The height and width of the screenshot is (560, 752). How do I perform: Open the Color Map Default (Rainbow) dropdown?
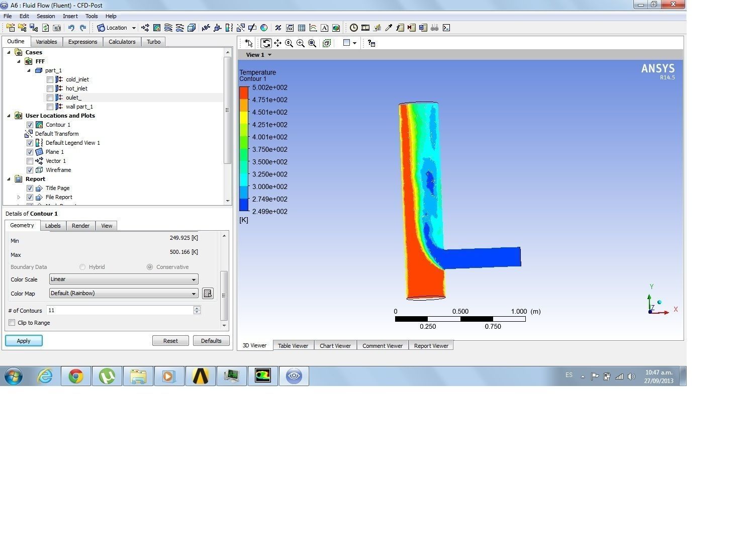(124, 293)
